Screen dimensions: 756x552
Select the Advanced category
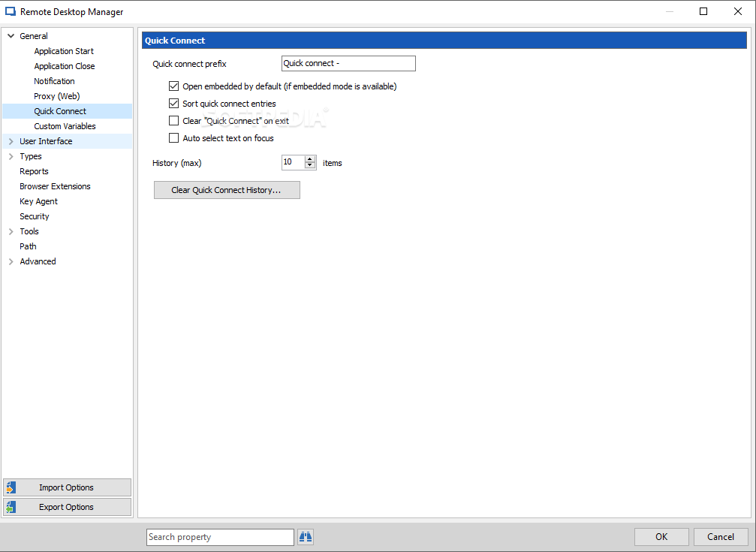38,261
